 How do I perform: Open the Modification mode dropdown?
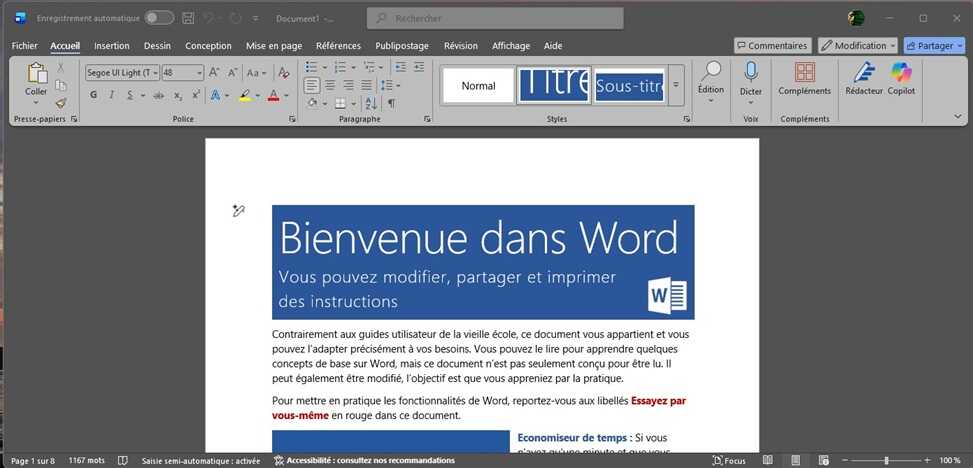pos(858,46)
